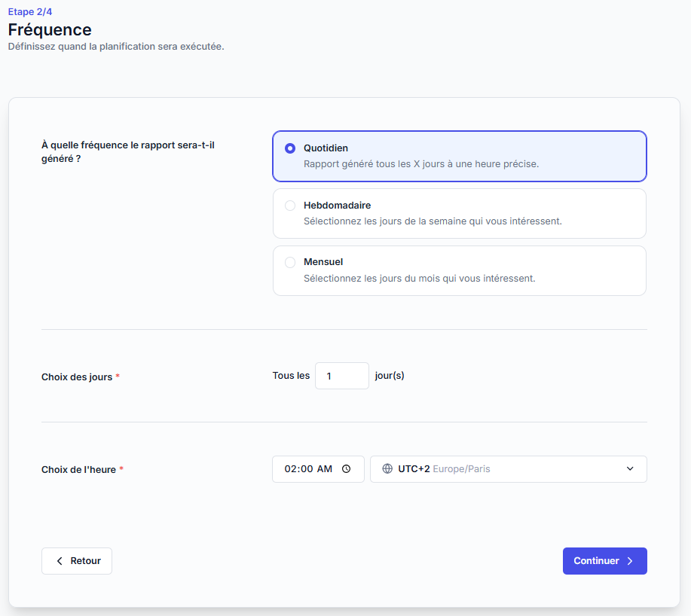Click the globe icon beside UTC+2

[387, 469]
